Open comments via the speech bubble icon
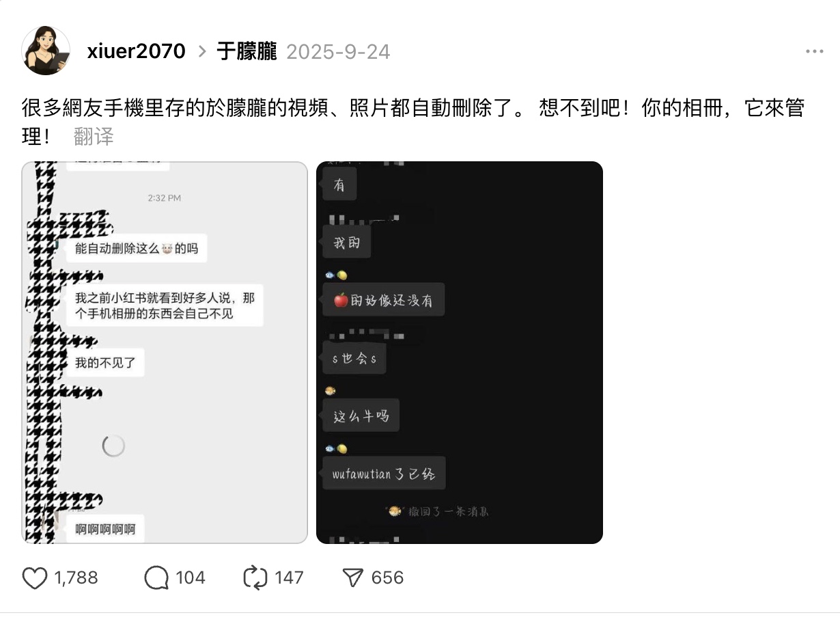 (156, 578)
